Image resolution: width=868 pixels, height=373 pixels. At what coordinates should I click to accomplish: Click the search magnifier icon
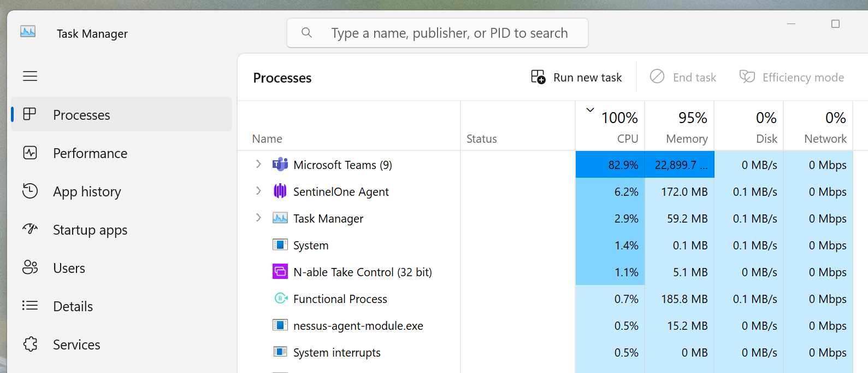point(307,33)
